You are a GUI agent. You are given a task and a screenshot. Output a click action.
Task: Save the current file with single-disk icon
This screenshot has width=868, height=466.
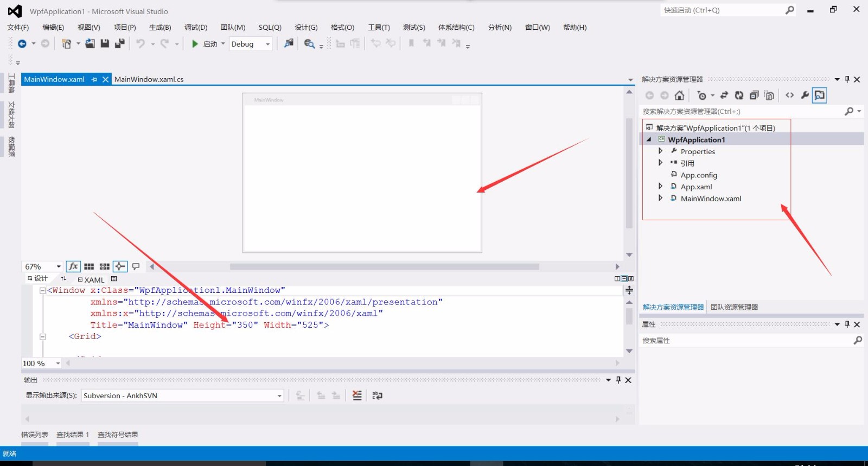(x=105, y=43)
